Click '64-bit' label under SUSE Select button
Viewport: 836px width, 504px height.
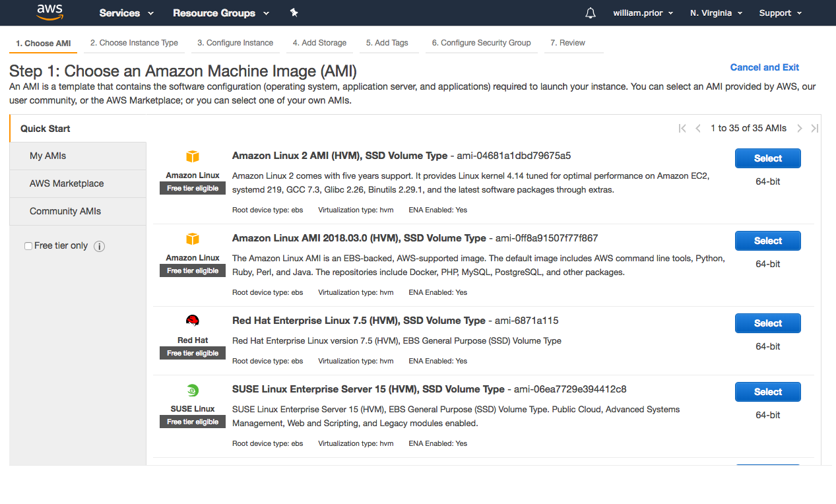768,415
